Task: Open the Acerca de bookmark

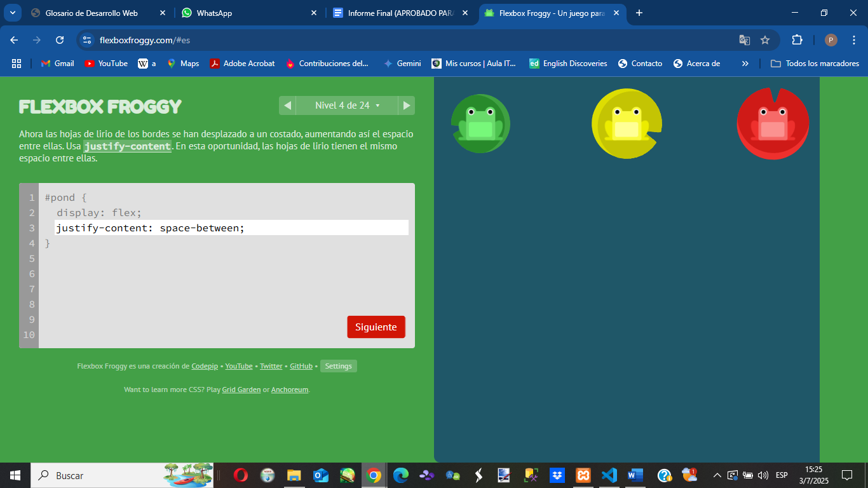Action: [696, 64]
